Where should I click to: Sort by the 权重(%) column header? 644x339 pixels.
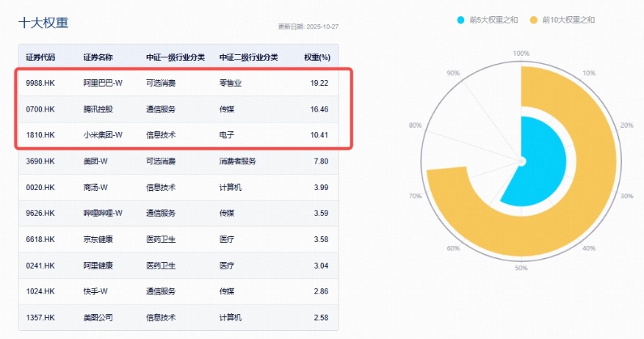pyautogui.click(x=316, y=57)
